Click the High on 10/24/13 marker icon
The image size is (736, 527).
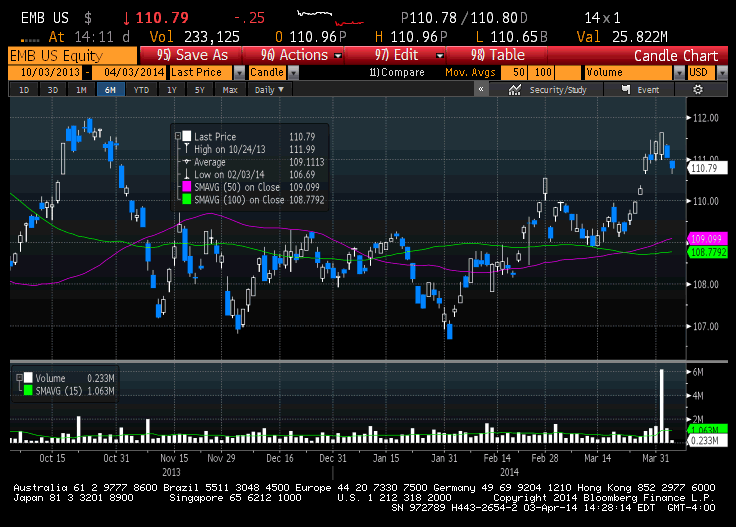click(x=186, y=149)
